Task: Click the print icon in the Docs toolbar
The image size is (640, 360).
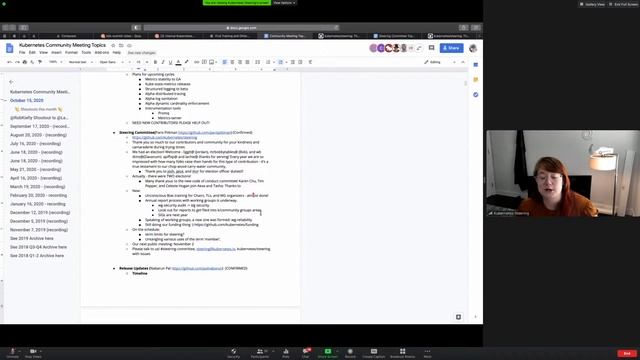Action: [24, 62]
